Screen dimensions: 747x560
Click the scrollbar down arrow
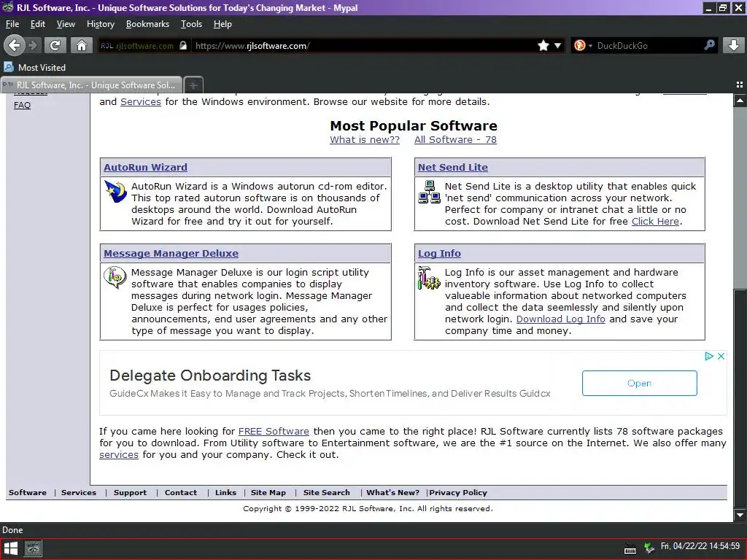click(x=740, y=515)
